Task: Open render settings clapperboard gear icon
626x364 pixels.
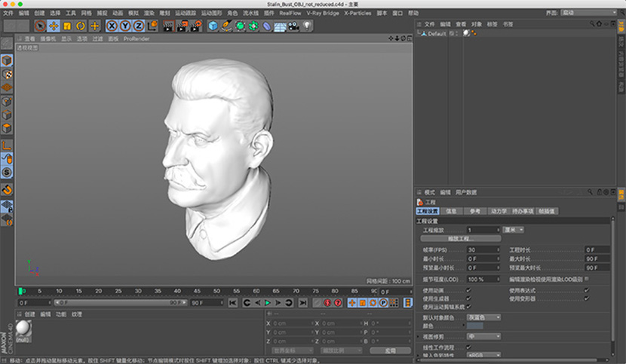Action: 195,26
